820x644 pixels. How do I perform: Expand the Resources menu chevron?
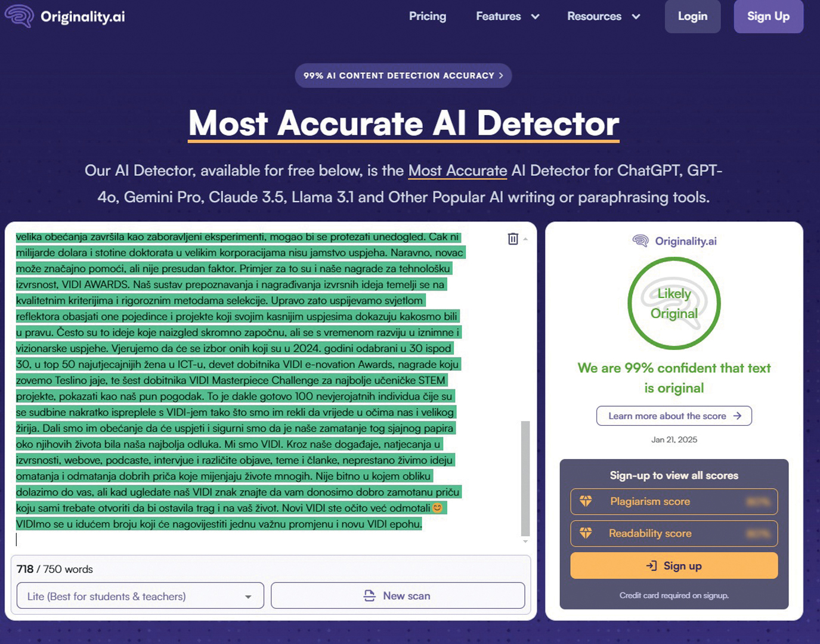(636, 17)
